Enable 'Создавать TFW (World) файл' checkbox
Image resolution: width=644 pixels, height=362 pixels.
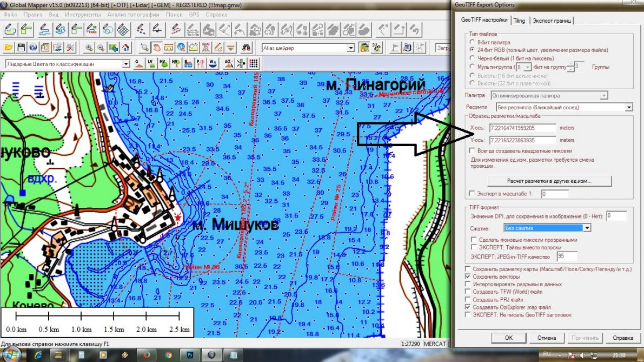click(468, 292)
